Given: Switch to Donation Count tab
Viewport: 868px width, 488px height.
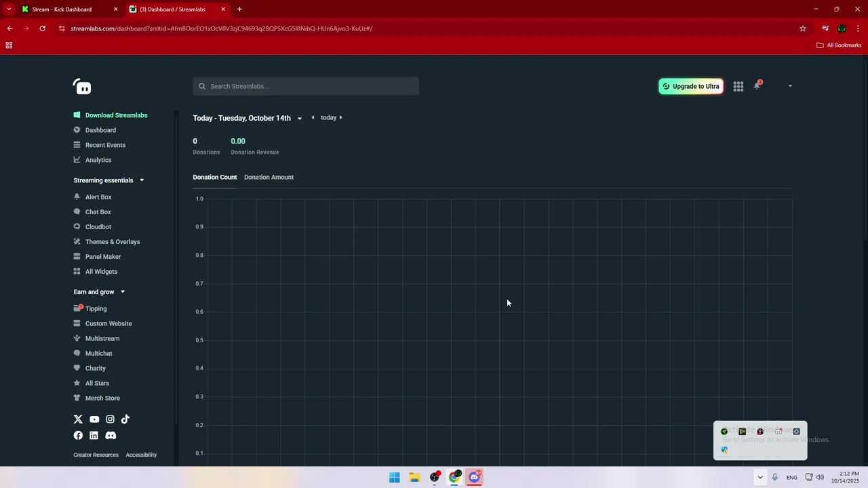Looking at the screenshot, I should tap(215, 178).
